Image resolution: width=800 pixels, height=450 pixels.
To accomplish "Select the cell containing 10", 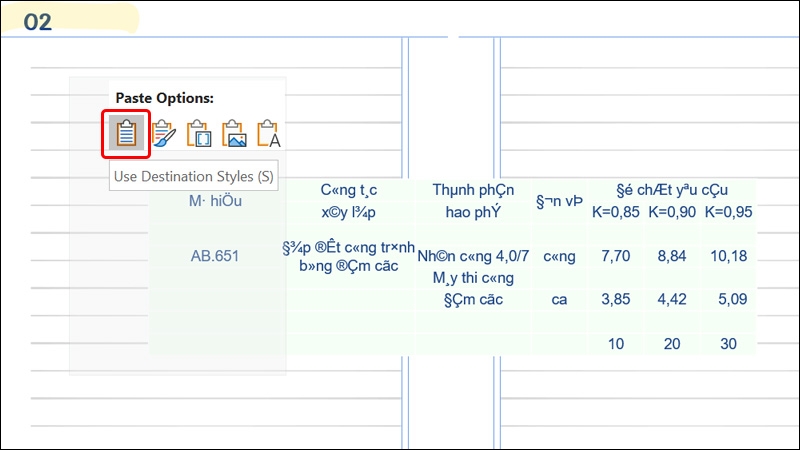I will 616,344.
